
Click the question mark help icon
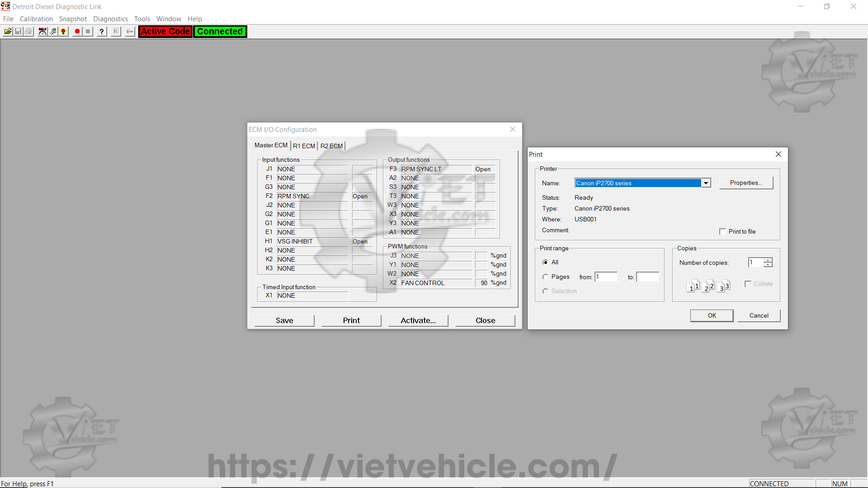tap(102, 32)
